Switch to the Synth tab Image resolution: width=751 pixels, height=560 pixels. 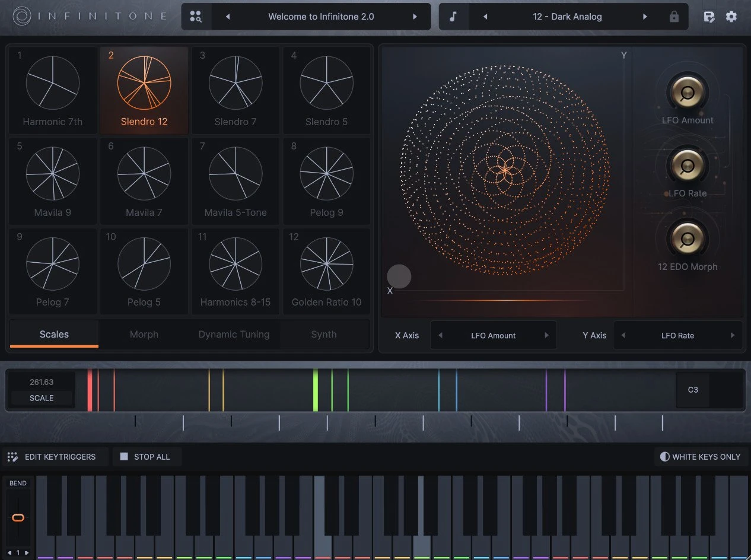point(324,334)
